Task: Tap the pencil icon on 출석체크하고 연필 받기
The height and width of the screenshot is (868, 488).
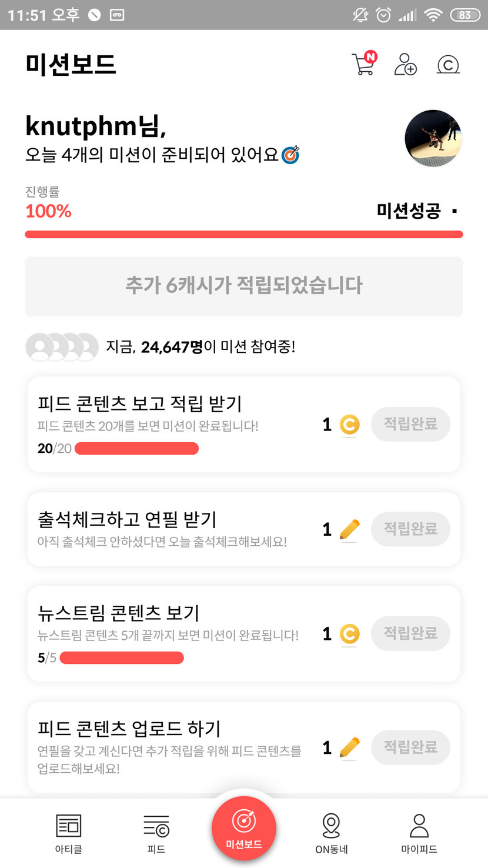Action: pos(349,529)
